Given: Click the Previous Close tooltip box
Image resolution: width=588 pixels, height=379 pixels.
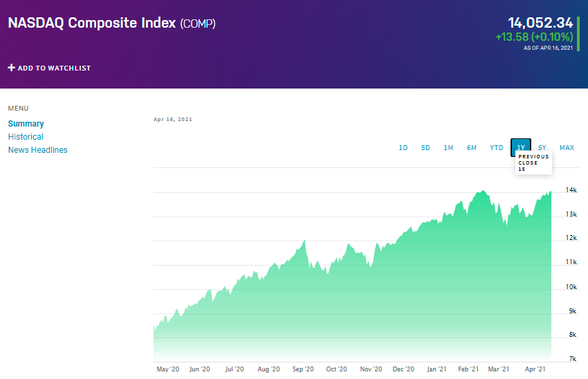Looking at the screenshot, I should 533,163.
